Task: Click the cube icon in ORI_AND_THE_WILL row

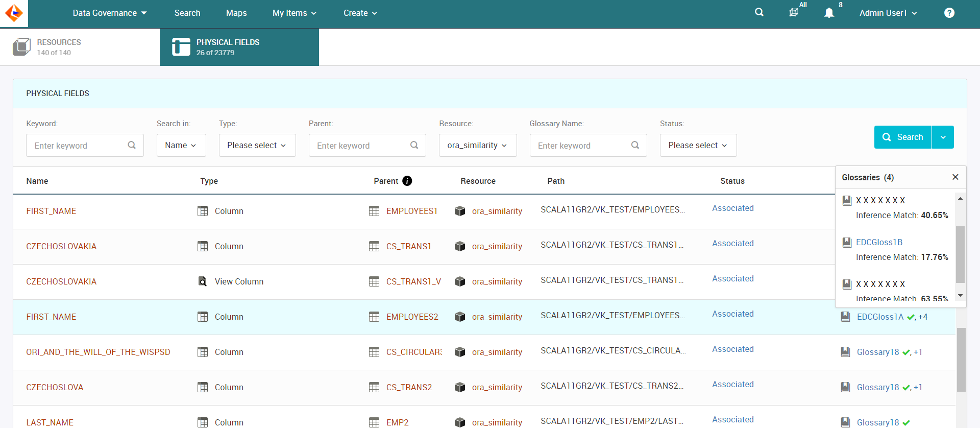Action: pyautogui.click(x=460, y=352)
